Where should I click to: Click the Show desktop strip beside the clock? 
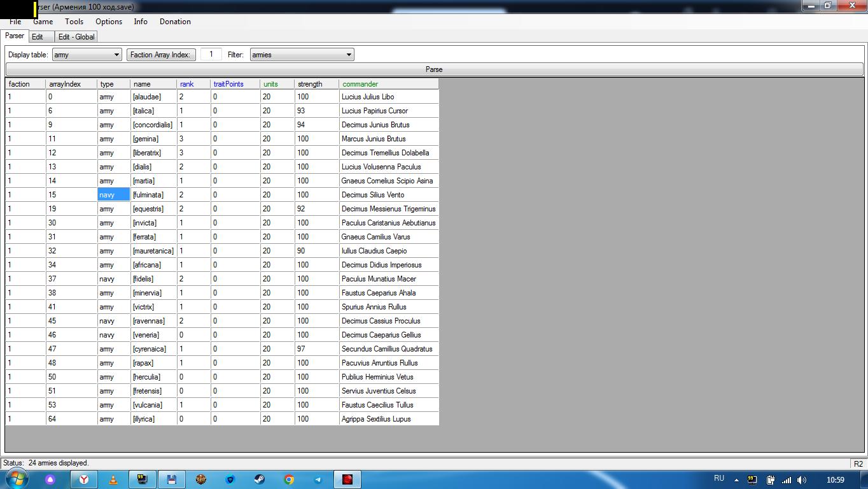coord(864,479)
